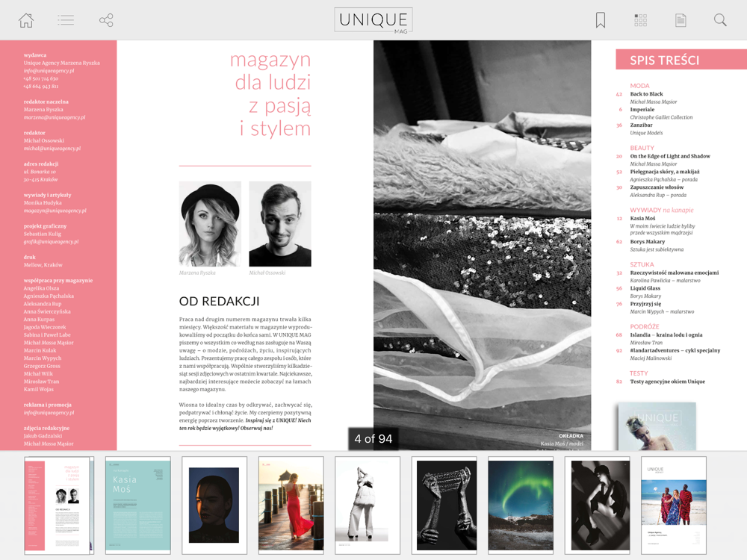The width and height of the screenshot is (747, 560).
Task: Tap phone number +48 501 714 630
Action: (x=40, y=78)
